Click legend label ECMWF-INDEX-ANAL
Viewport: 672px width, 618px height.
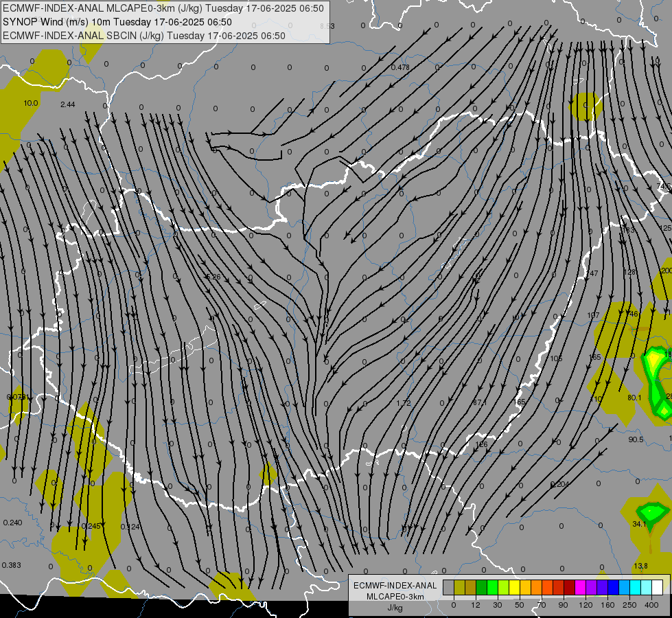[395, 586]
